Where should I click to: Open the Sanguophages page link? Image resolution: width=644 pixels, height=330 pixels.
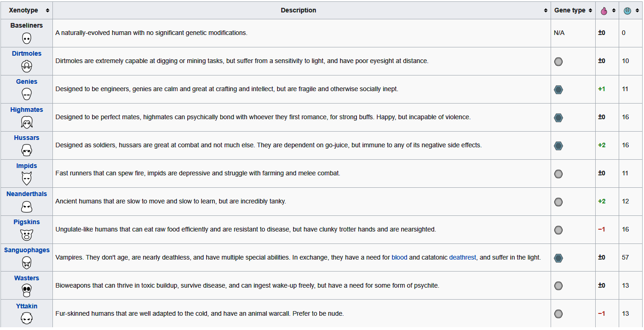(27, 250)
